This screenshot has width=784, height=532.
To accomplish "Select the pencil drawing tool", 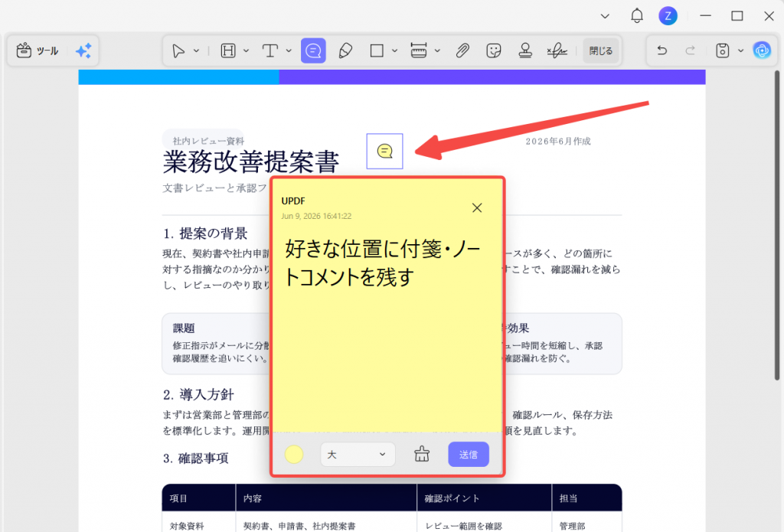I will pyautogui.click(x=345, y=51).
